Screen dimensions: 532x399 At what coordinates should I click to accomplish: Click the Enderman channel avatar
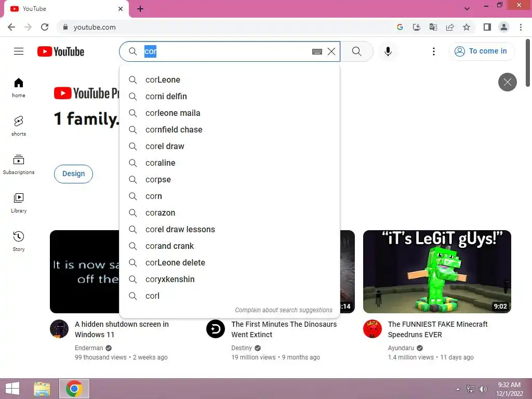pyautogui.click(x=59, y=329)
